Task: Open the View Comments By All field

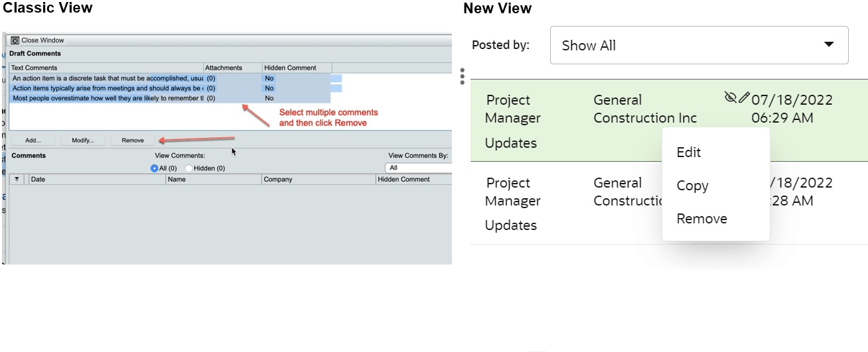Action: 419,168
